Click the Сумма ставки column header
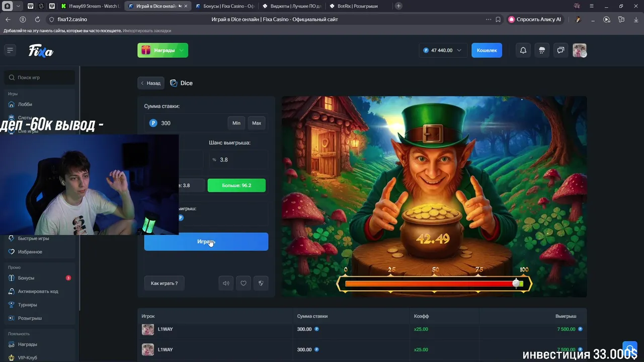 [312, 316]
